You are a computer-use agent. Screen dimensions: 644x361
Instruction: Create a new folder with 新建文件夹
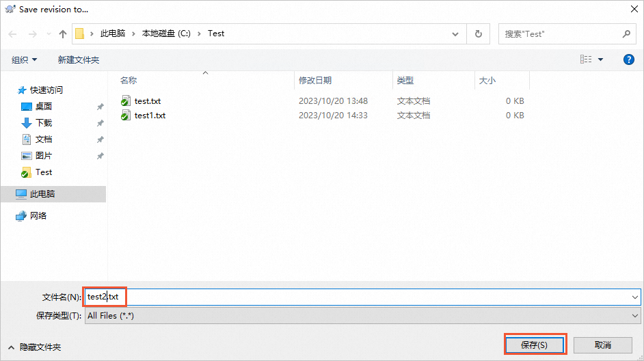pos(79,60)
